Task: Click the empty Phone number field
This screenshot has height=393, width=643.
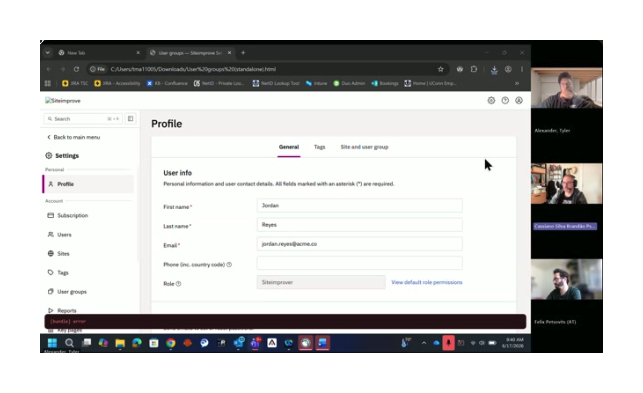Action: pyautogui.click(x=360, y=263)
